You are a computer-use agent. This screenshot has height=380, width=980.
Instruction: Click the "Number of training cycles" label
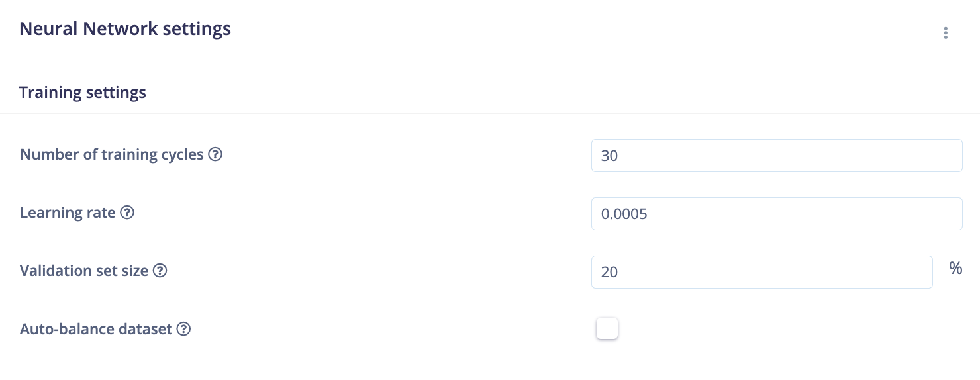point(112,154)
